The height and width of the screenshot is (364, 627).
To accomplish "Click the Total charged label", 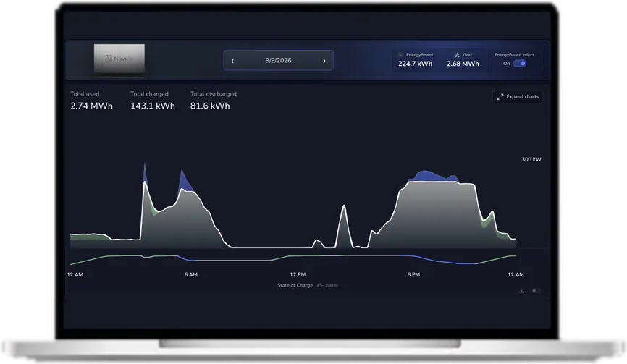I will tap(149, 94).
